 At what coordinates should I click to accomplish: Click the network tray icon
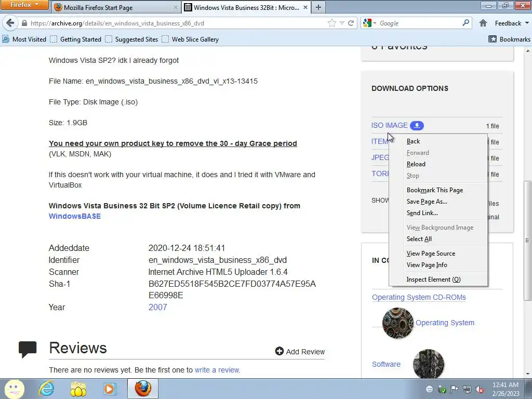[x=467, y=389]
